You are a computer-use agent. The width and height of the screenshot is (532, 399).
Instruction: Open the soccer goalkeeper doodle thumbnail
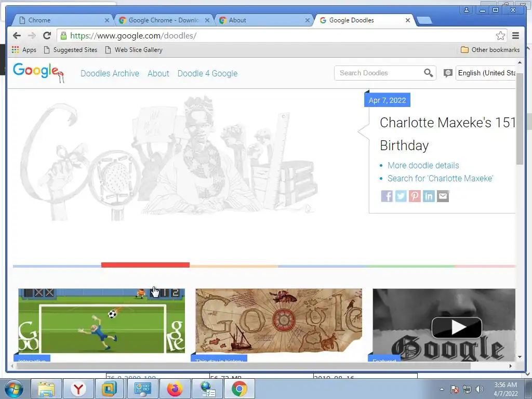pos(101,321)
